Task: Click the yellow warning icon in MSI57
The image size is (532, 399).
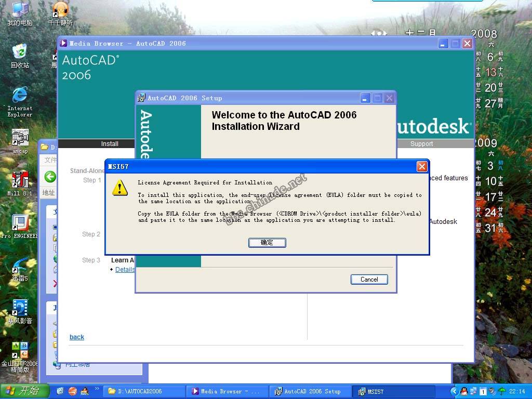Action: 120,188
